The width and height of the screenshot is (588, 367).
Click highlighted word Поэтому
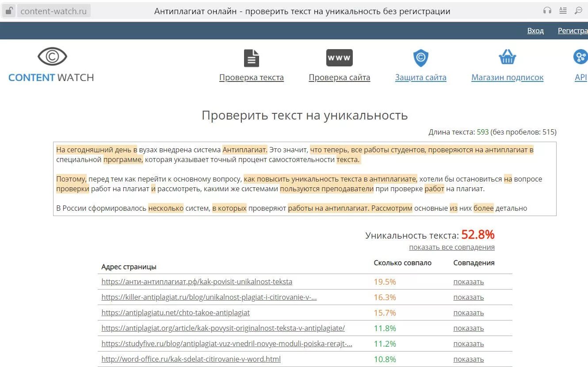tap(71, 179)
